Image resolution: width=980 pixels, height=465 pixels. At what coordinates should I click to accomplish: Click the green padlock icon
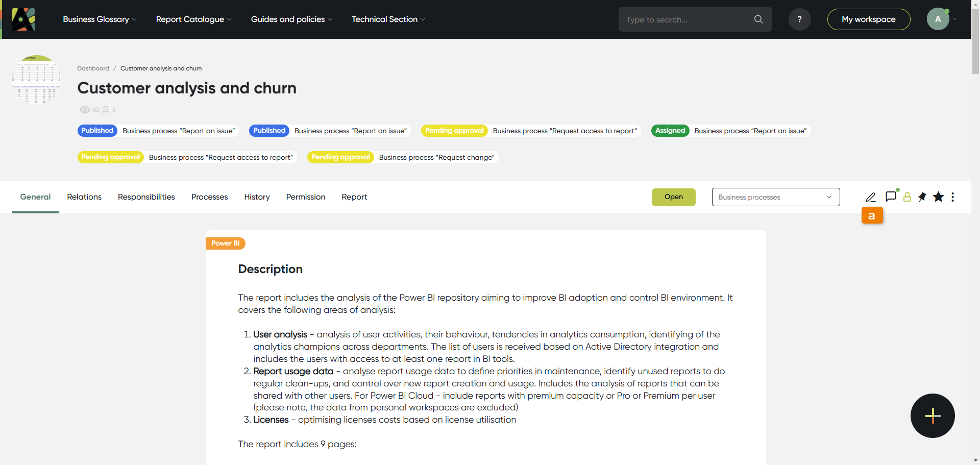(x=907, y=197)
